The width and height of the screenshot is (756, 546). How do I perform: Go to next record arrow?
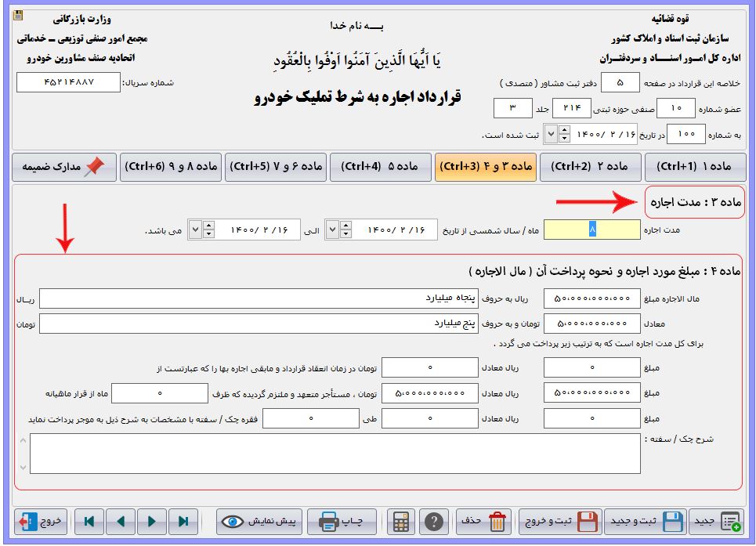coord(152,522)
